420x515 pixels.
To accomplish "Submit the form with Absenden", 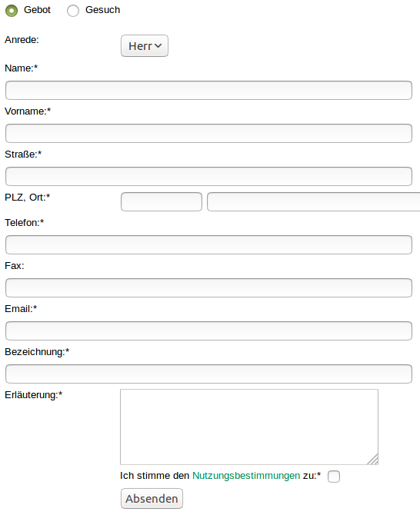I will 152,499.
